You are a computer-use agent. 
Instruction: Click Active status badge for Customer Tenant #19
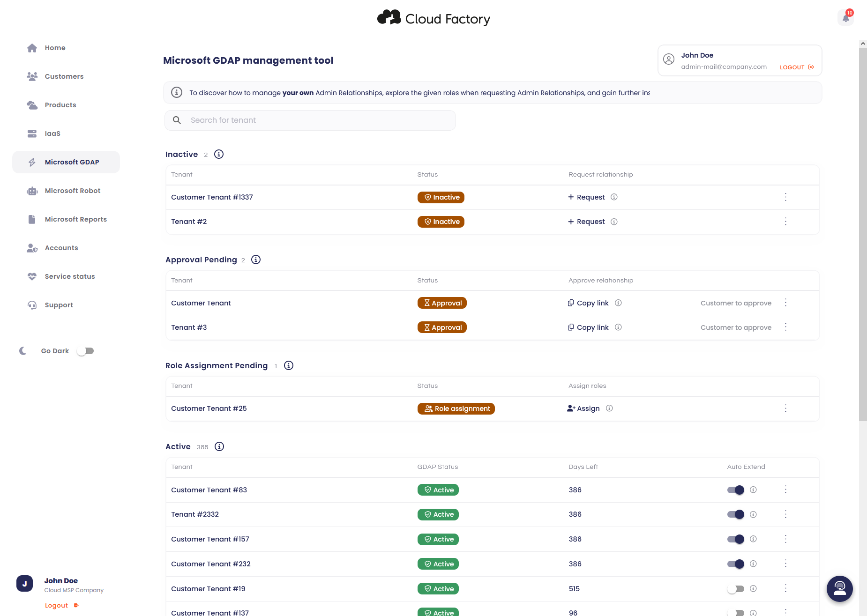[438, 589]
